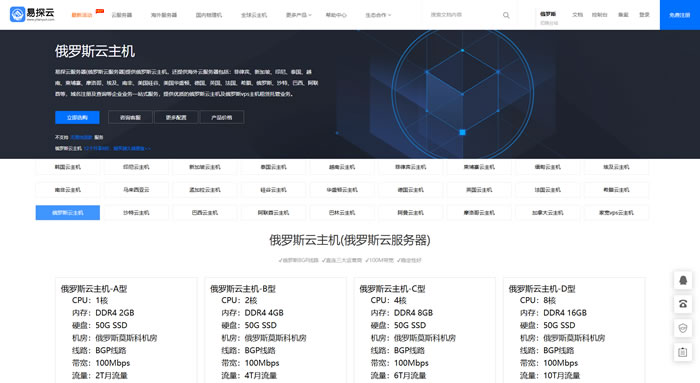
Task: Click the 咨询客服 banner button
Action: 130,117
